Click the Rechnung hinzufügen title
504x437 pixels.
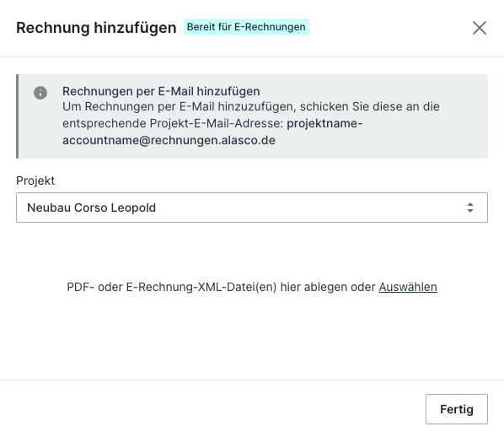click(96, 28)
